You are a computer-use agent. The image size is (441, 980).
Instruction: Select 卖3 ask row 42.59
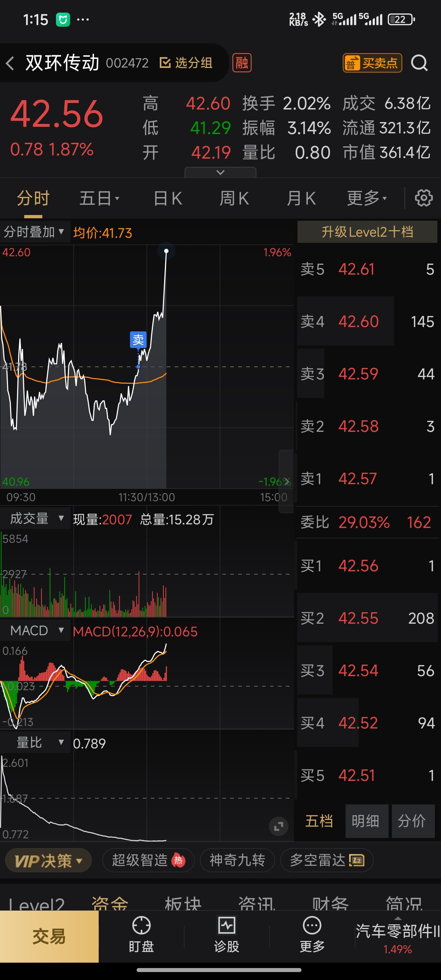[x=367, y=374]
